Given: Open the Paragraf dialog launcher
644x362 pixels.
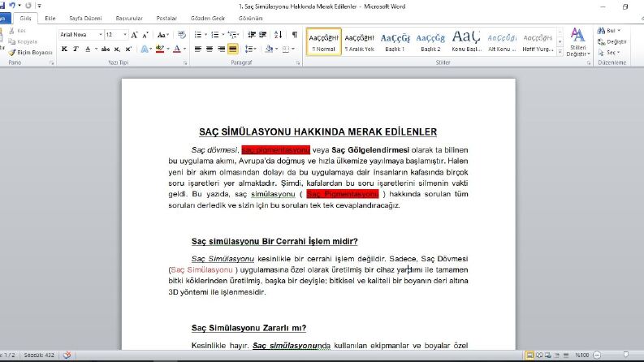Looking at the screenshot, I should click(x=298, y=63).
